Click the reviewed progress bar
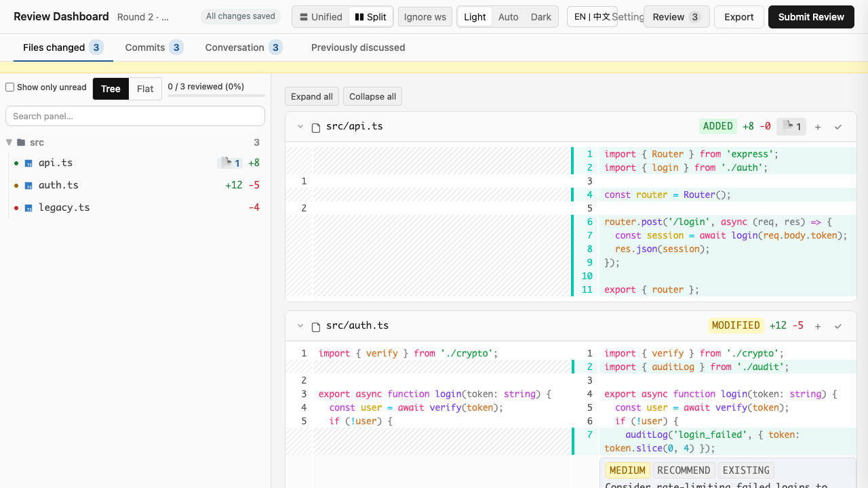The image size is (868, 488). 216,96
